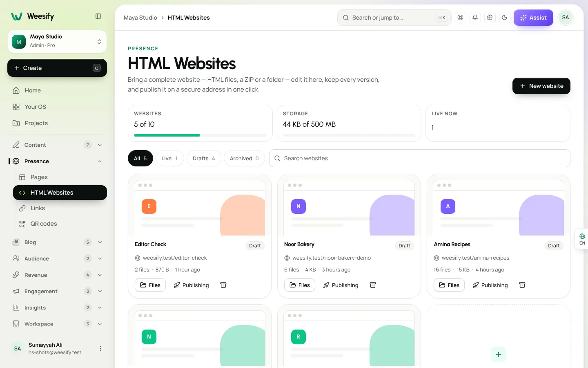Go to Home in the sidebar

[57, 90]
